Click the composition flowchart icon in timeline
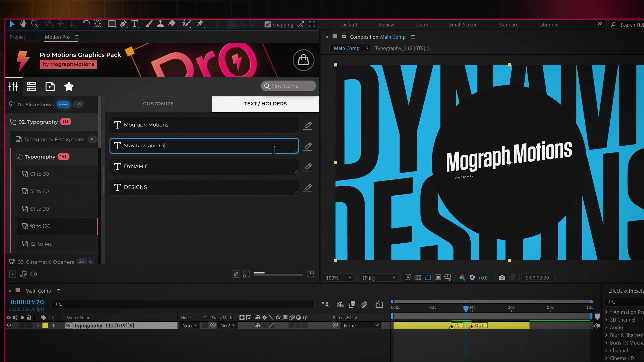 click(x=325, y=305)
